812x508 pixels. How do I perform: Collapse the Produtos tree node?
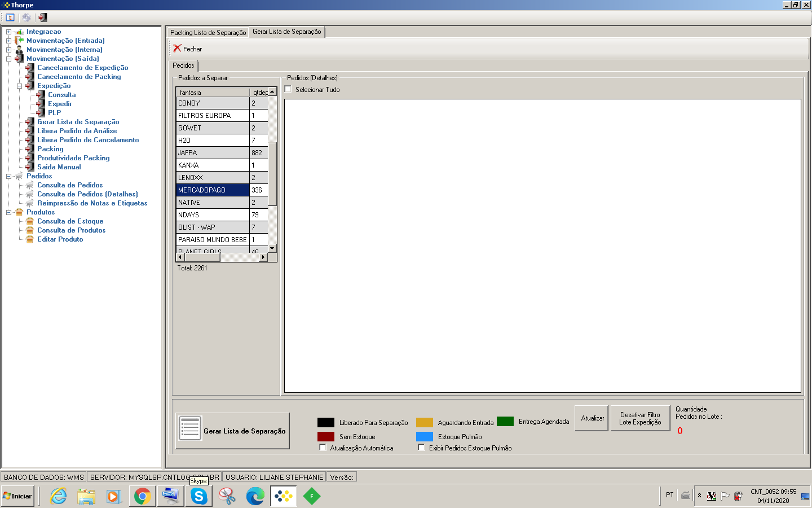click(8, 212)
